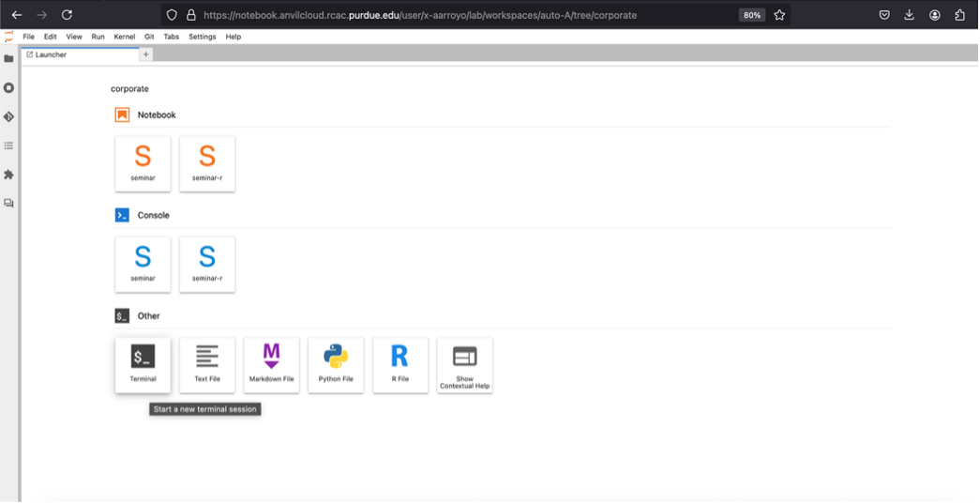This screenshot has height=504, width=980.
Task: Open the extension manager puzzle icon
Action: (9, 175)
